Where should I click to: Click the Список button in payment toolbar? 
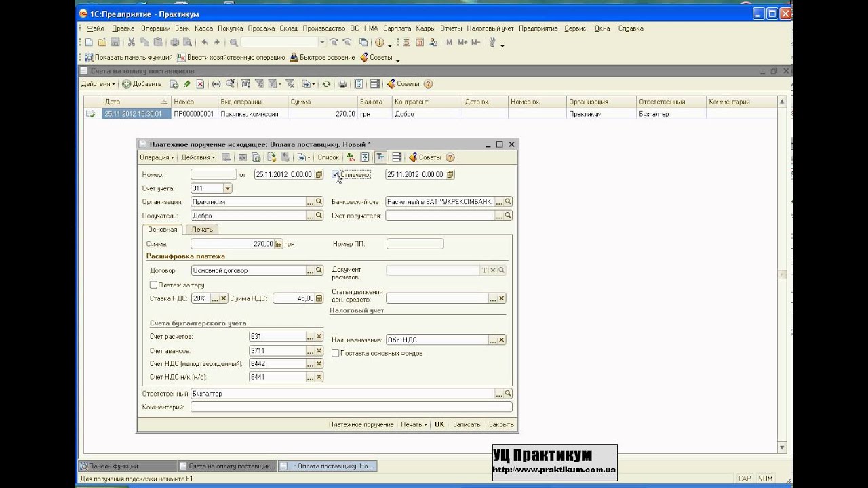tap(328, 157)
